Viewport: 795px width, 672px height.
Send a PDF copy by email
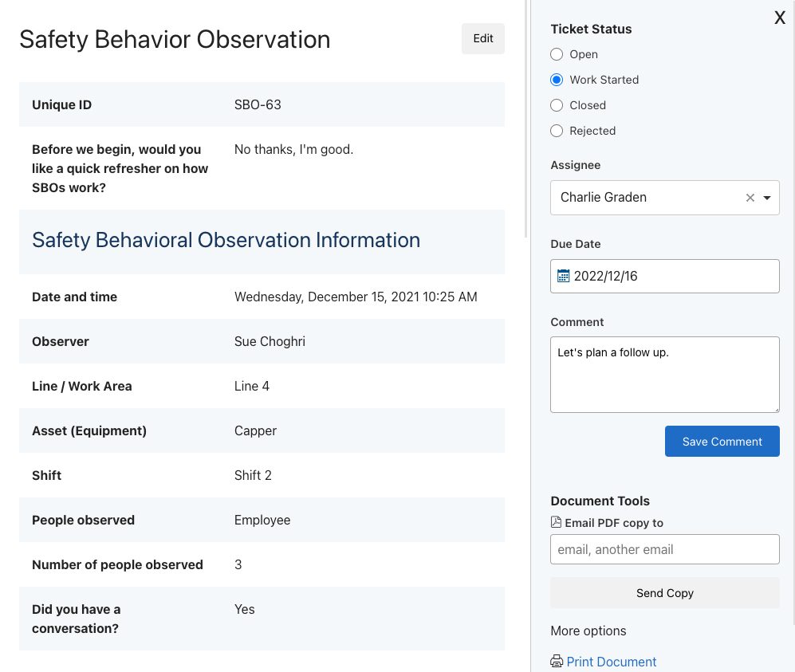click(665, 593)
